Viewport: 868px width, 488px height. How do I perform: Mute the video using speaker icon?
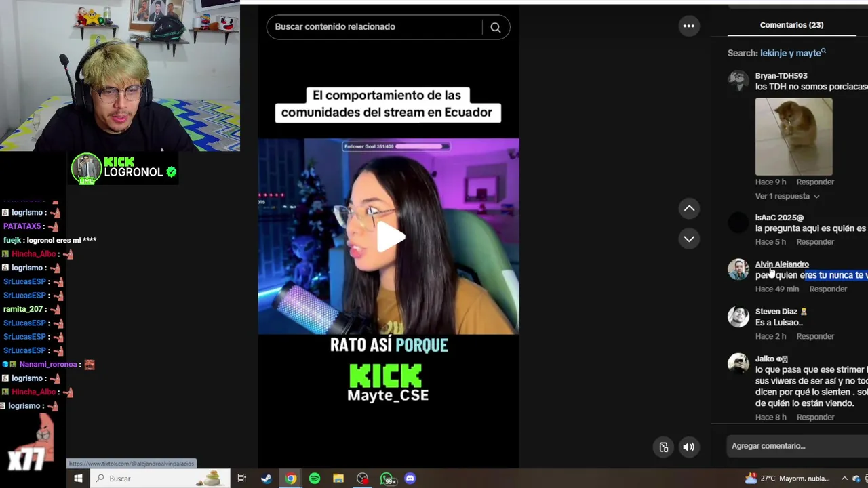(688, 447)
